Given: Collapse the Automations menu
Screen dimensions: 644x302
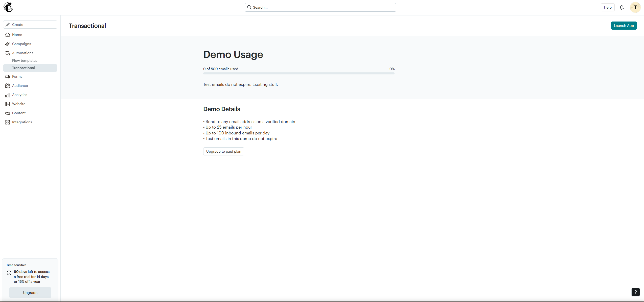Looking at the screenshot, I should (30, 53).
